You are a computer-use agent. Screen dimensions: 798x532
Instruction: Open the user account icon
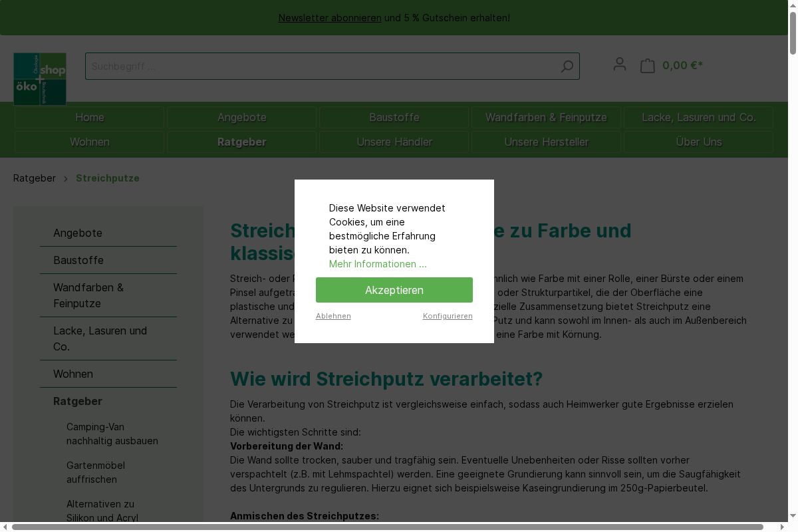pos(619,65)
